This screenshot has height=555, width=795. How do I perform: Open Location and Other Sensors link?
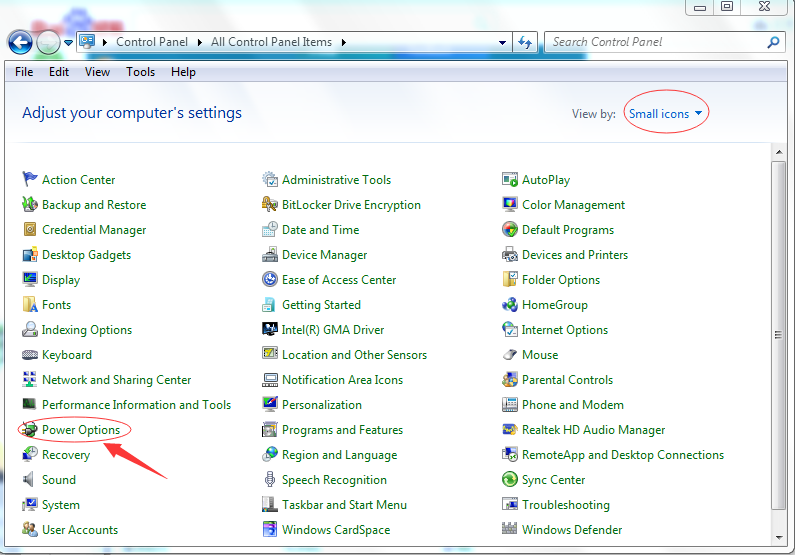click(354, 355)
